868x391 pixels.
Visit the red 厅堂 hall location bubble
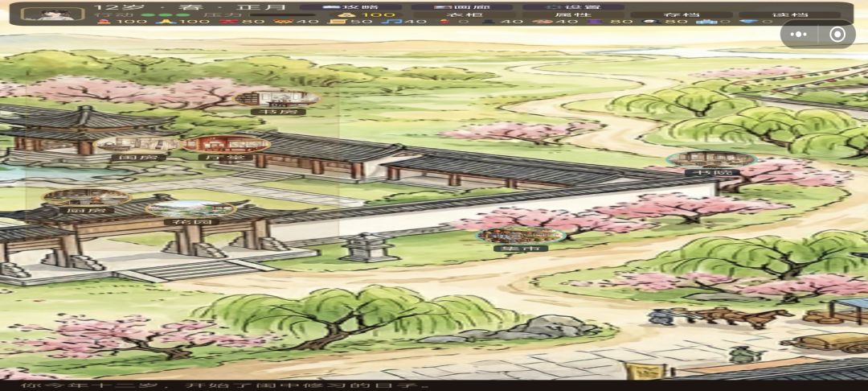pyautogui.click(x=226, y=145)
